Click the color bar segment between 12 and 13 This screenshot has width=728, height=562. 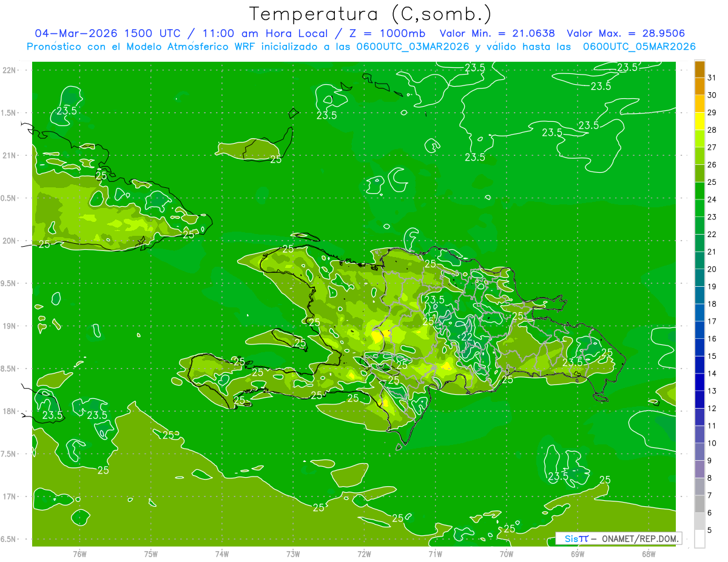tap(699, 400)
